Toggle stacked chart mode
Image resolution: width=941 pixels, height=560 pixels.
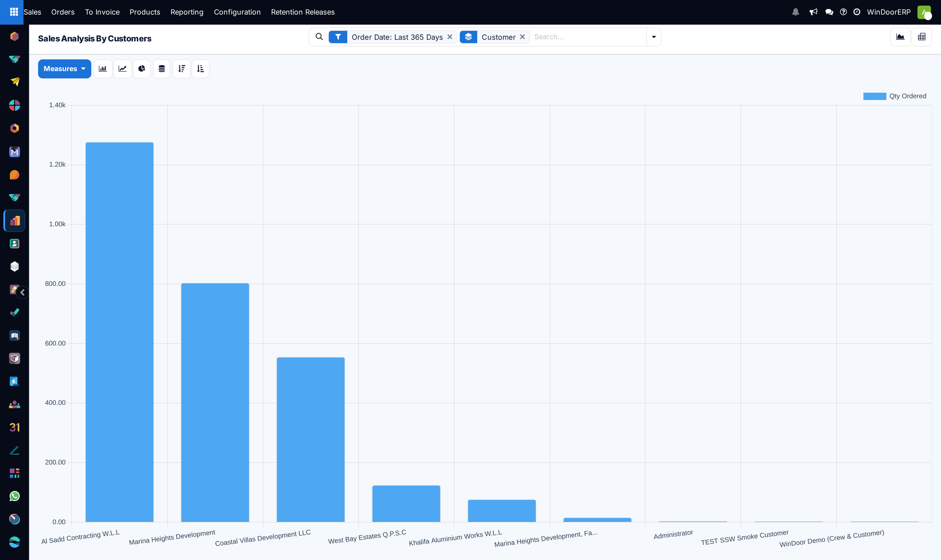pyautogui.click(x=162, y=69)
